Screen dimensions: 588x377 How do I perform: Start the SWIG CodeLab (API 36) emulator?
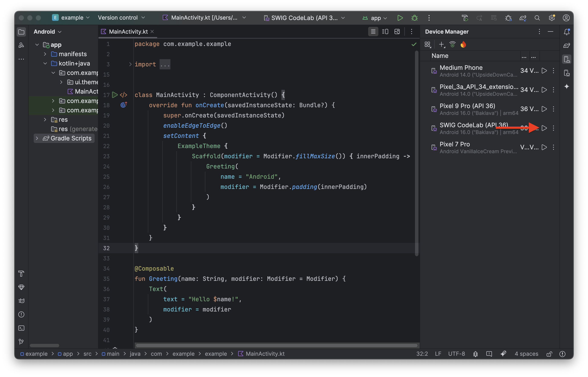[x=544, y=128]
